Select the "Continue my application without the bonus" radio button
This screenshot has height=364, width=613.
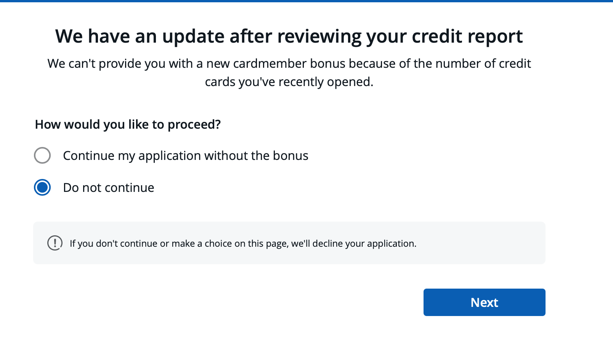tap(42, 155)
